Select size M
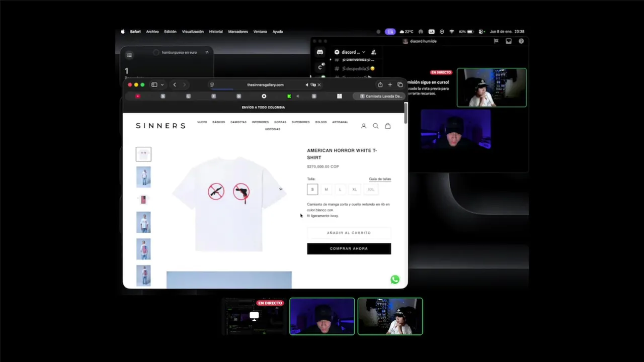The width and height of the screenshot is (644, 362). click(x=326, y=190)
